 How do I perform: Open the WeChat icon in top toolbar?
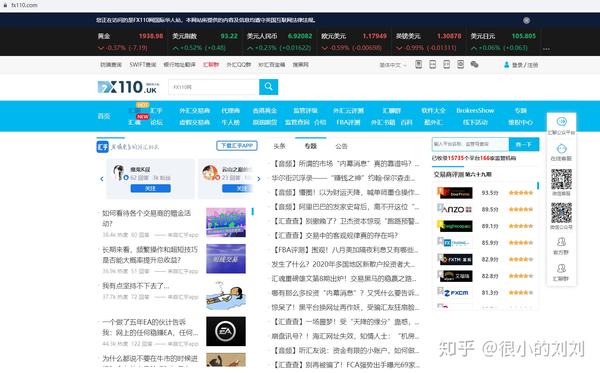coord(474,64)
